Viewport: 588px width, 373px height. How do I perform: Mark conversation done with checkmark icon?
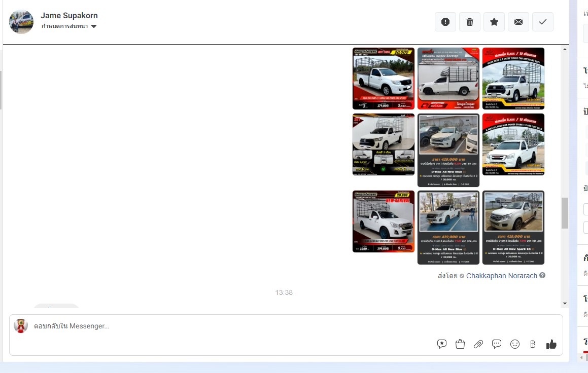(x=543, y=22)
